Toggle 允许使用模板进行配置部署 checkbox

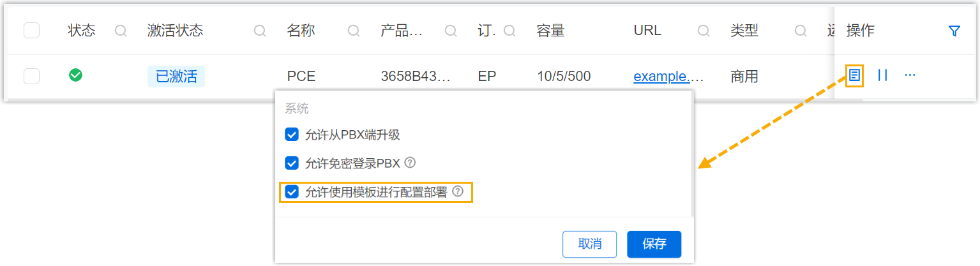point(292,192)
